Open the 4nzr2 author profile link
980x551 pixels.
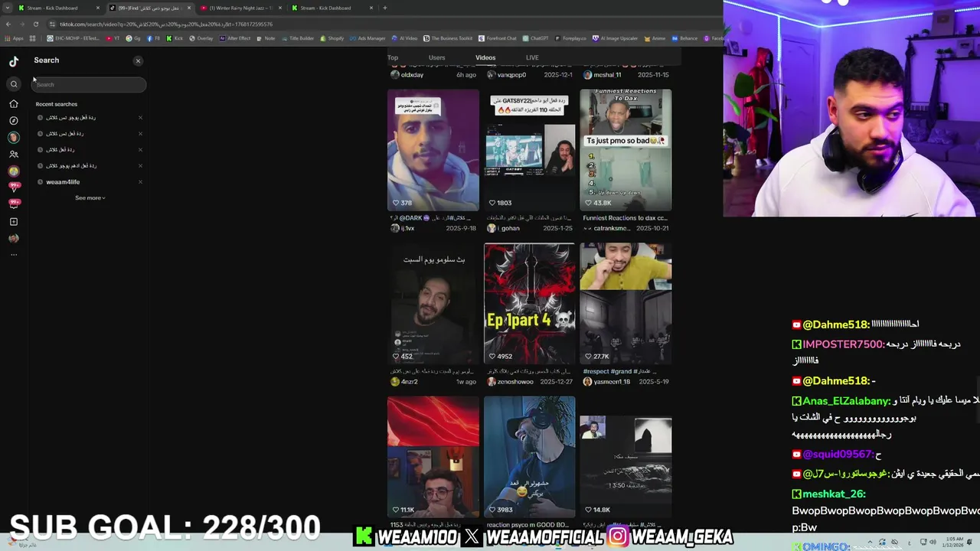pyautogui.click(x=404, y=382)
